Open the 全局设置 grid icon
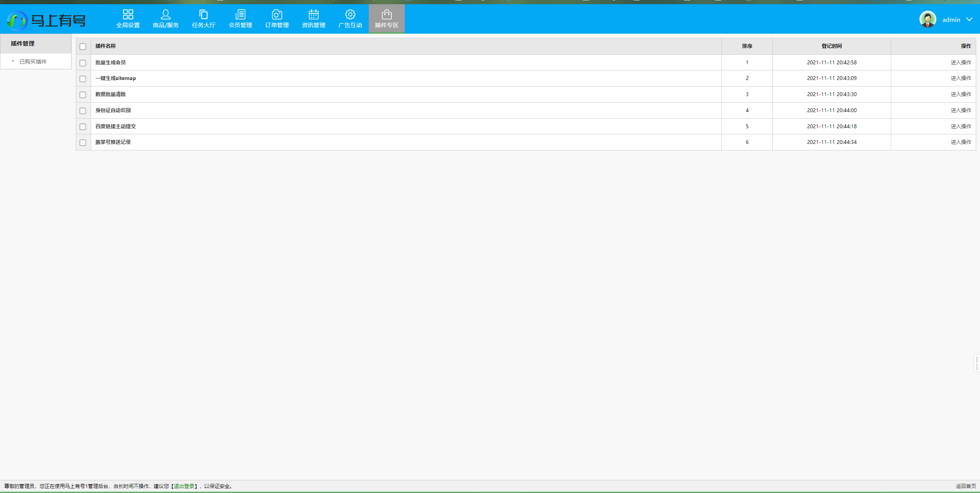Screen dimensions: 980x493 tap(128, 15)
